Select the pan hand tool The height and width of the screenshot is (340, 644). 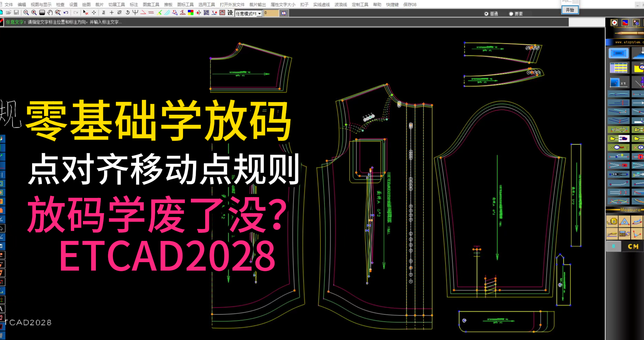point(50,13)
